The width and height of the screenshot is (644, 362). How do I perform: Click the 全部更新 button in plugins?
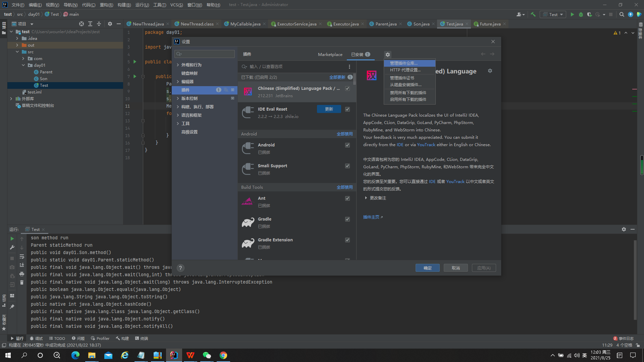point(337,77)
